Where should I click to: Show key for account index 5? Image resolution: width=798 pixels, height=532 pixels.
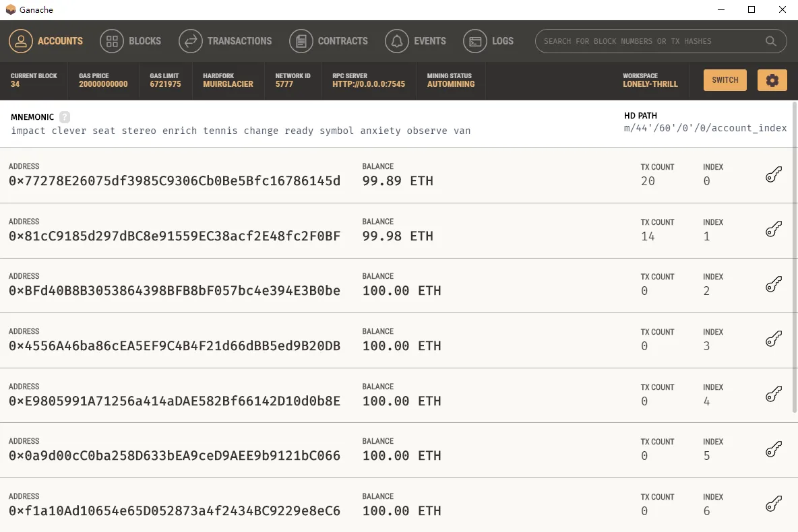[773, 450]
